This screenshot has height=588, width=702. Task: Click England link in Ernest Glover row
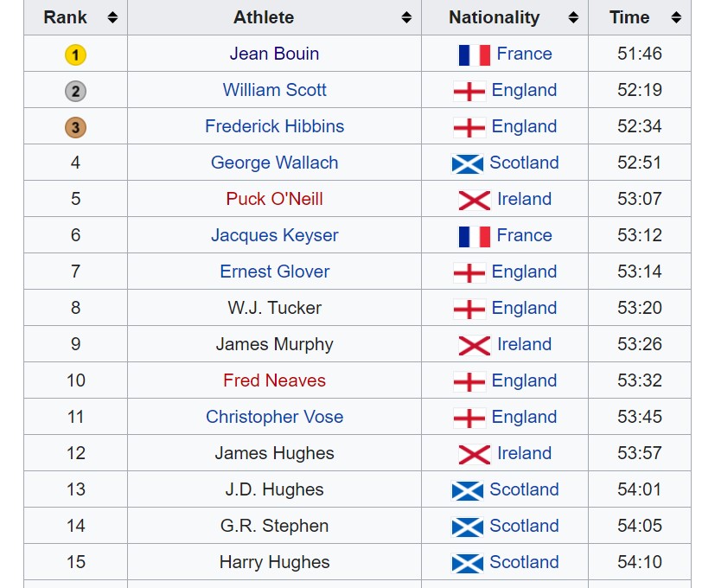(x=524, y=272)
